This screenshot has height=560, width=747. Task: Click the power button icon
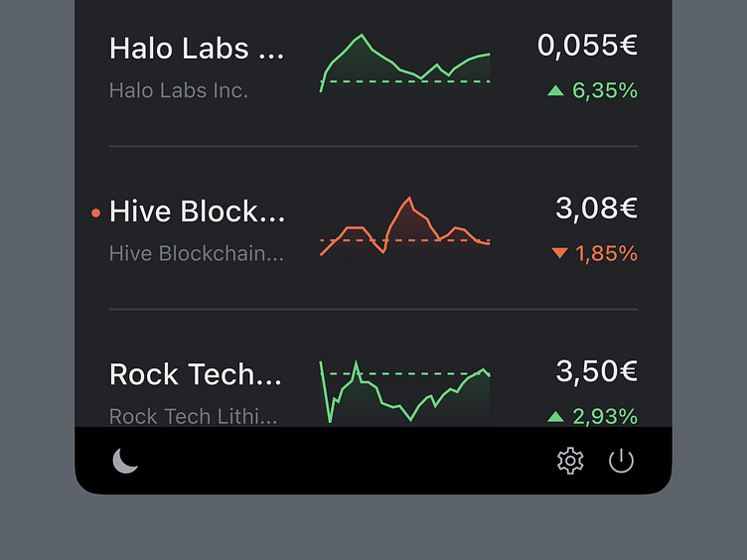coord(621,461)
